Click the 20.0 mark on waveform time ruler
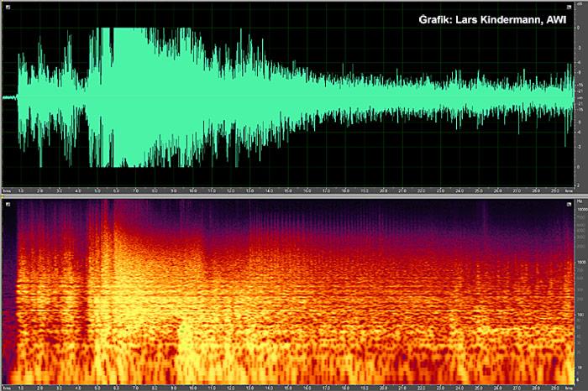The width and height of the screenshot is (588, 391). 383,191
